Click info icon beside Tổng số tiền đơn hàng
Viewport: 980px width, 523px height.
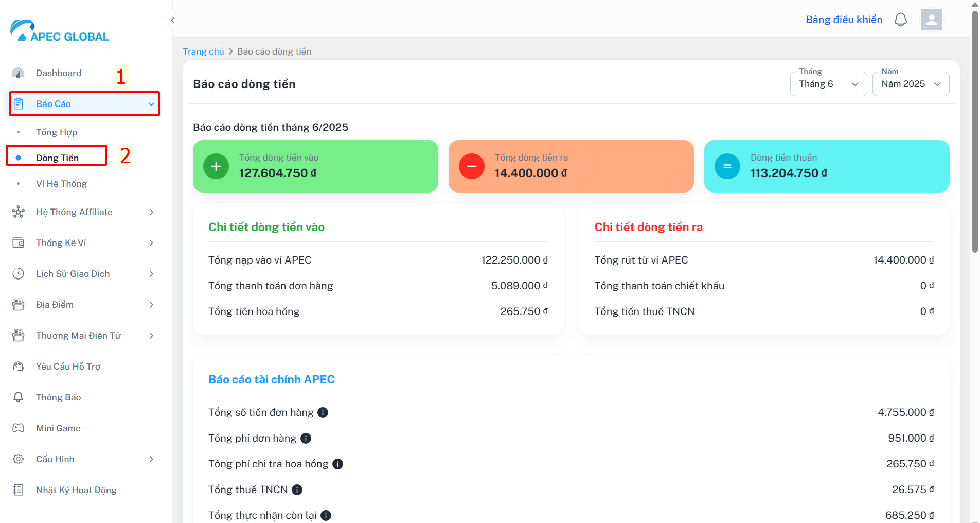click(323, 412)
